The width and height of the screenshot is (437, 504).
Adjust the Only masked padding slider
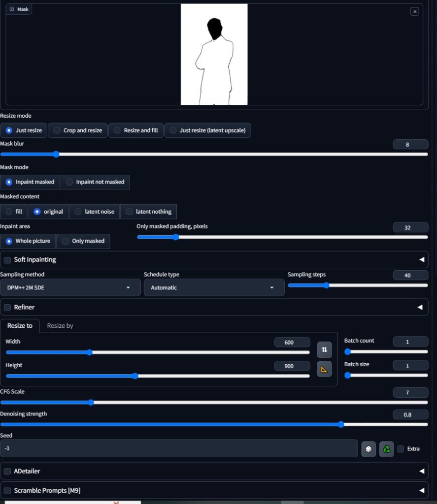pos(282,237)
